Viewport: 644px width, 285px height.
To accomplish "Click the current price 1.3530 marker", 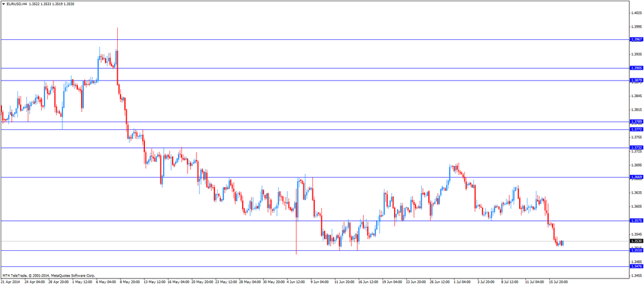I will [636, 241].
